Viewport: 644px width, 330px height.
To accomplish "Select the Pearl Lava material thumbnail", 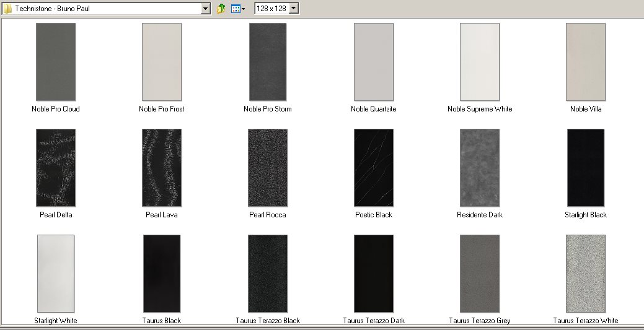I will point(162,168).
